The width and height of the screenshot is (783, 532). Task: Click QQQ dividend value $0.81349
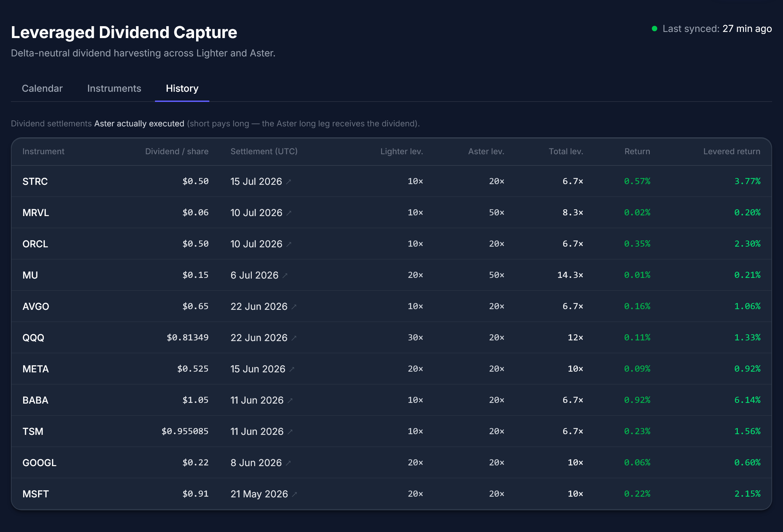188,337
